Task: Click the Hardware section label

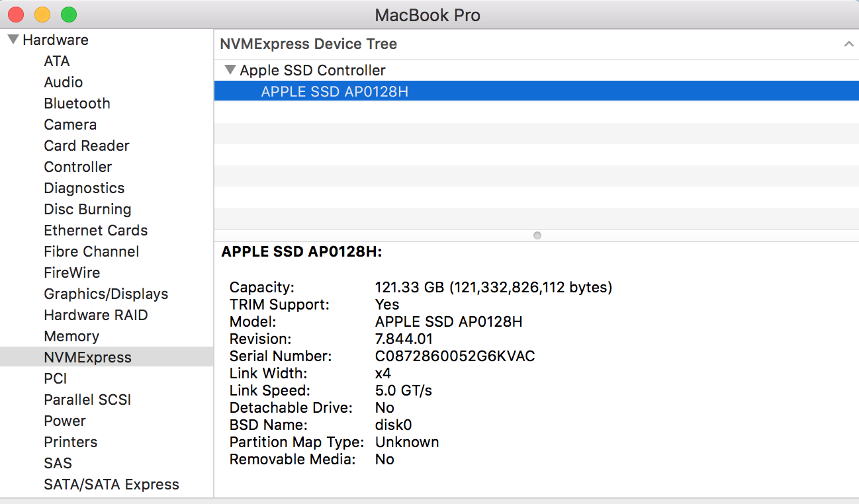Action: click(56, 40)
